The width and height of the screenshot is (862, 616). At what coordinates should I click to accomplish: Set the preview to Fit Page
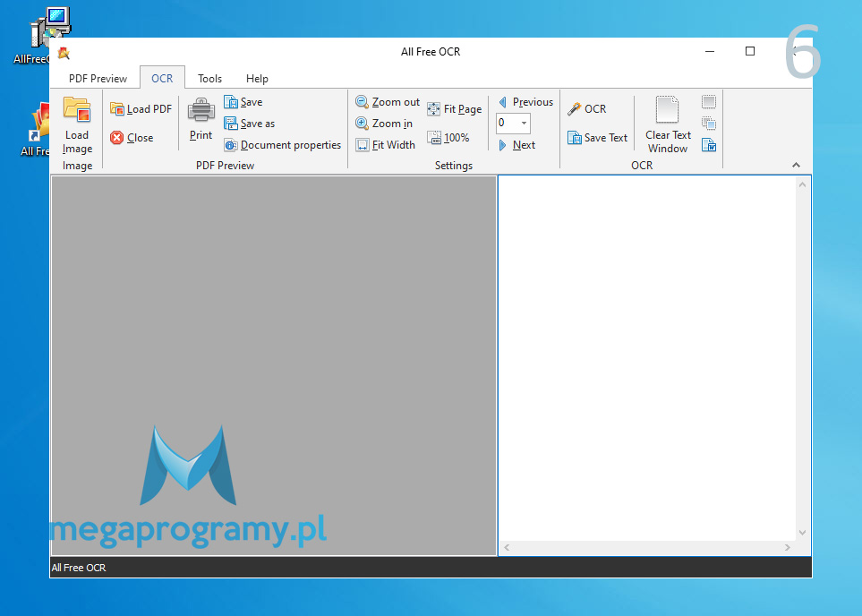[x=454, y=109]
